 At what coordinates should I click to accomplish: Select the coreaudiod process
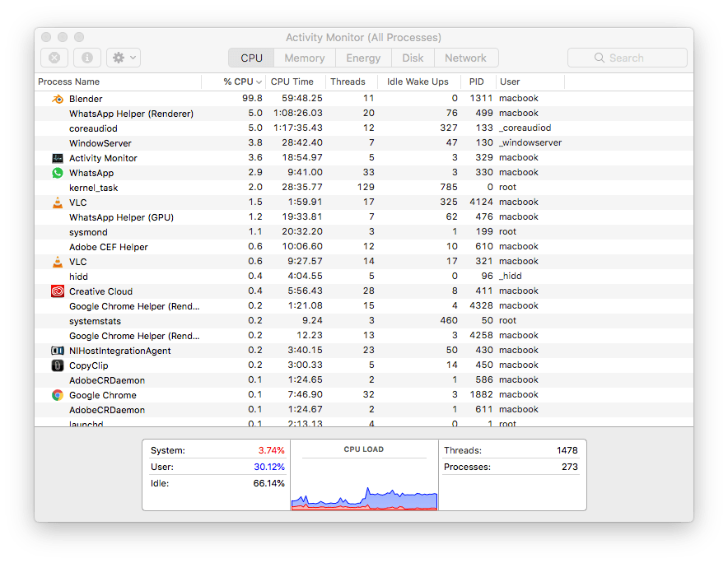pyautogui.click(x=364, y=128)
